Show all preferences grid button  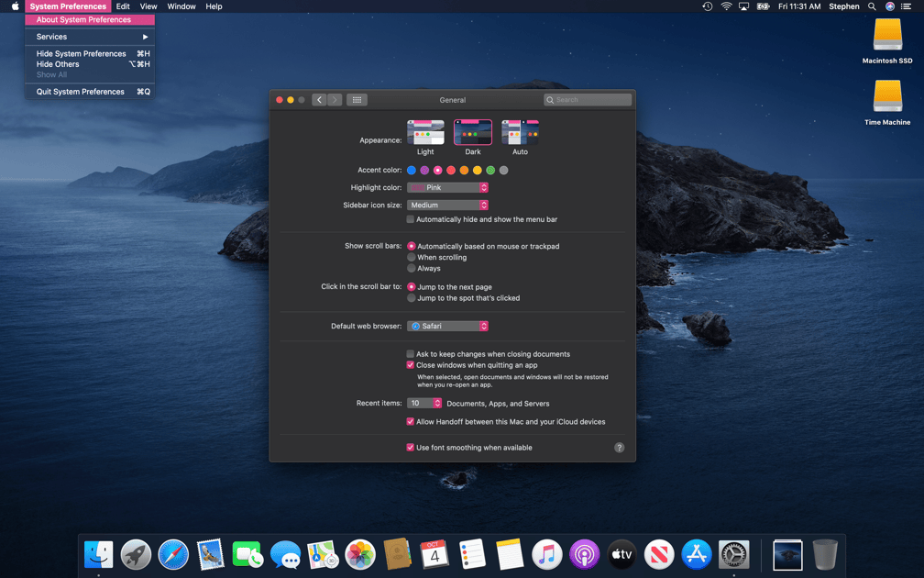357,100
